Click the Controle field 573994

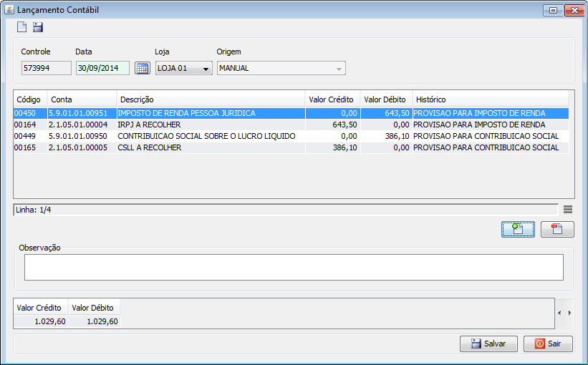(46, 68)
